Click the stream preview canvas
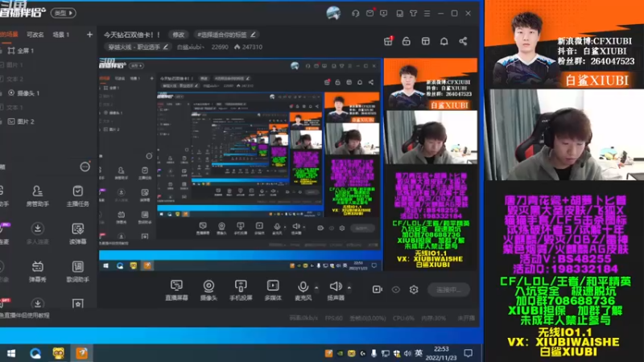644x362 pixels. pos(288,164)
